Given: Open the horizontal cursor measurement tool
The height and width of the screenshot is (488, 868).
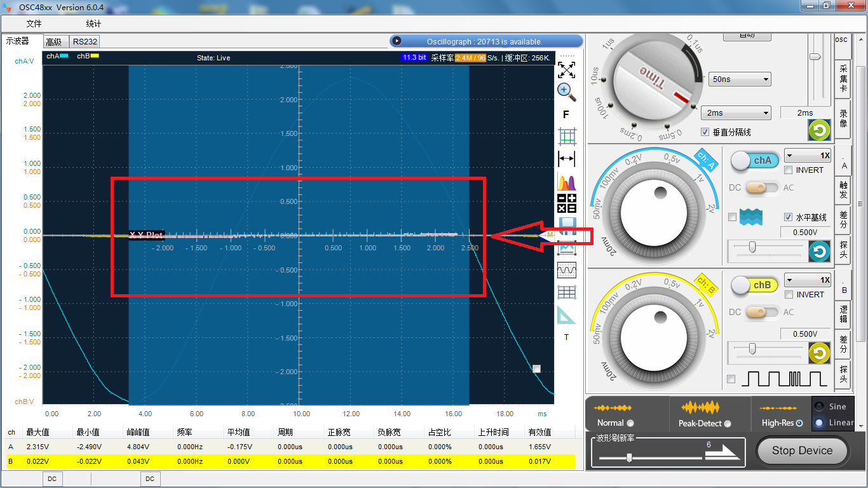Looking at the screenshot, I should pos(566,159).
